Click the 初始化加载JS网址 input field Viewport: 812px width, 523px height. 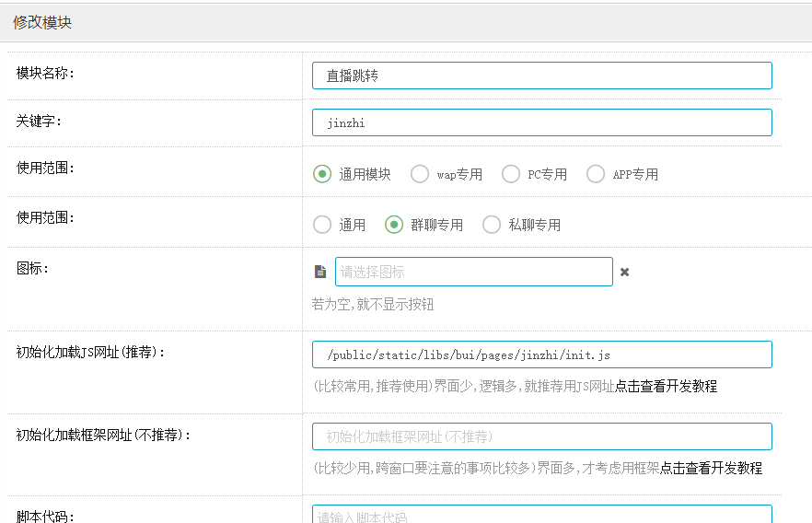[x=541, y=354]
